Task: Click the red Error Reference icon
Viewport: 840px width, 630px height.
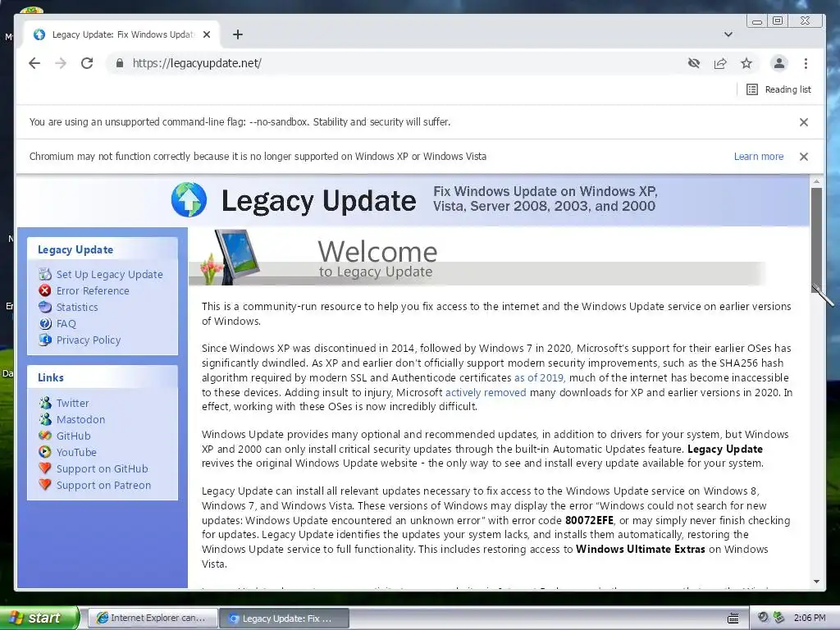Action: (45, 291)
